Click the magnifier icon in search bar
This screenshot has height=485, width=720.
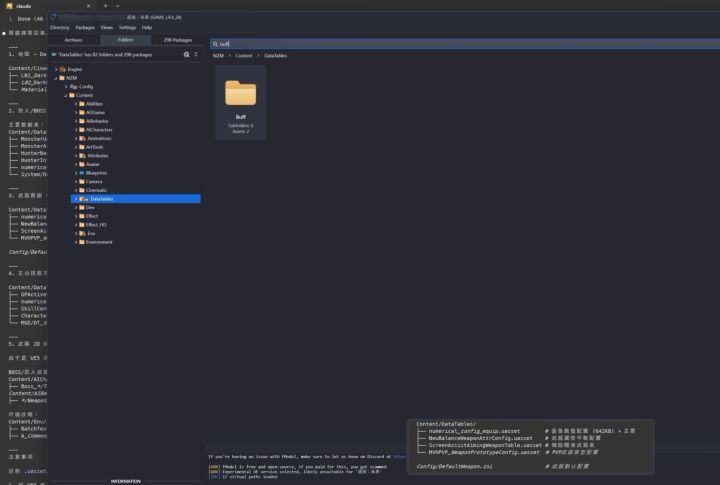pos(215,44)
